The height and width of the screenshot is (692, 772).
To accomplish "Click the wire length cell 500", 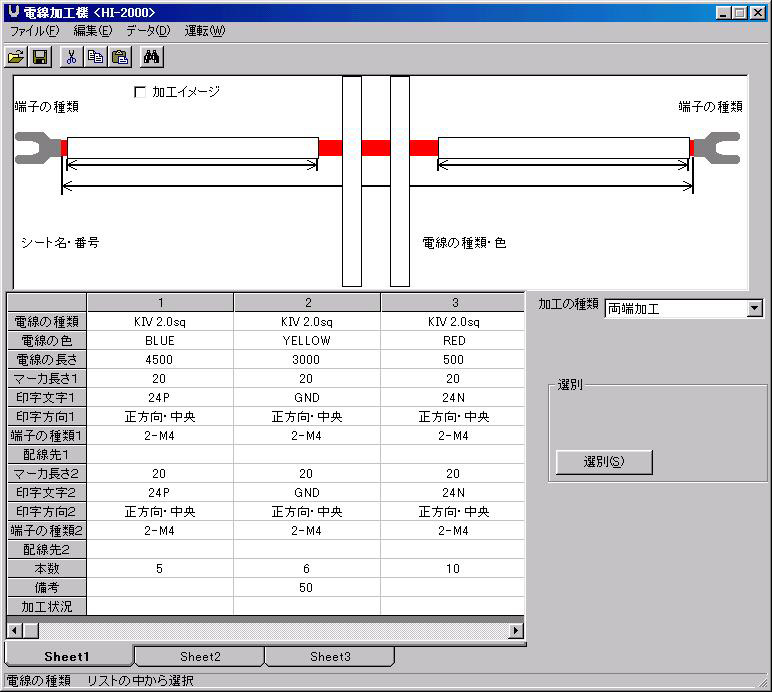I will 453,360.
